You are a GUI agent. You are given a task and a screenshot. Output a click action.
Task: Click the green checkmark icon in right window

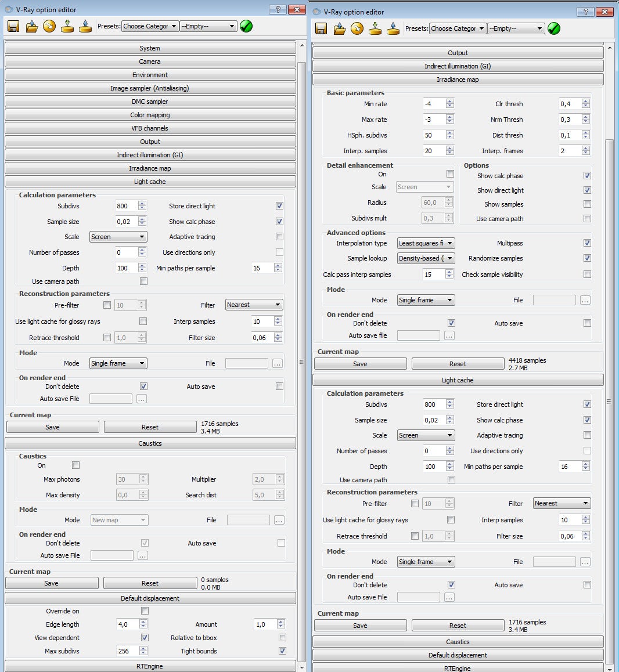[554, 28]
